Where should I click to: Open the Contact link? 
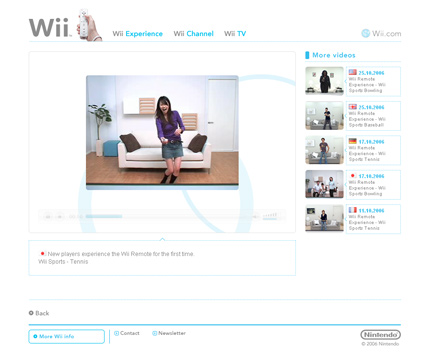[127, 333]
